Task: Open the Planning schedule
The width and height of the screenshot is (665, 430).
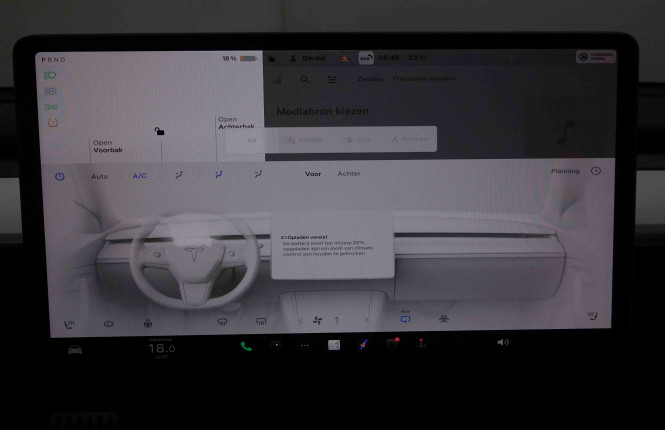Action: coord(565,171)
